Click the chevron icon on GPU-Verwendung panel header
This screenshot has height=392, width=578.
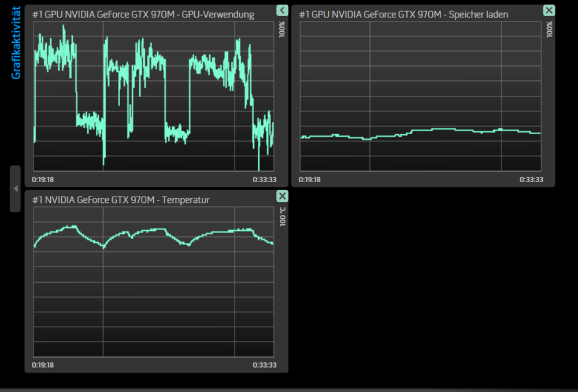click(x=282, y=10)
